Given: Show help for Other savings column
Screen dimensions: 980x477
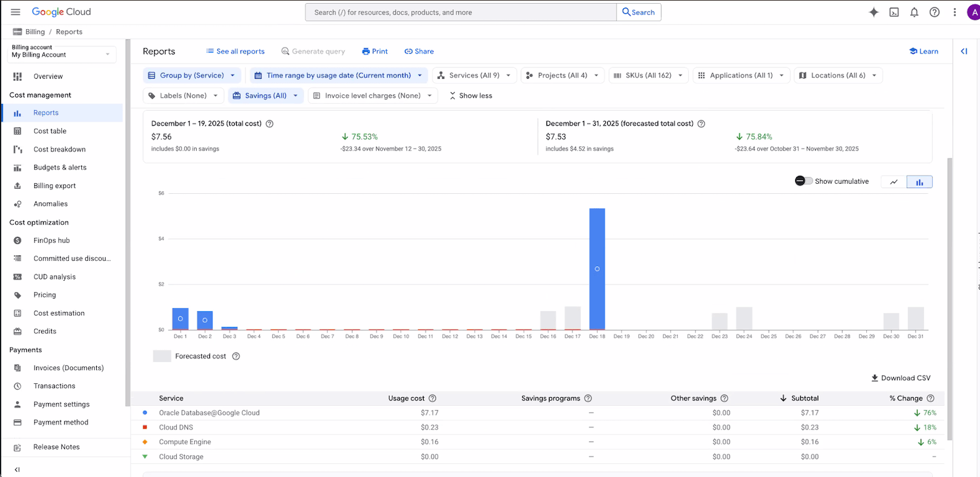Looking at the screenshot, I should pos(725,398).
